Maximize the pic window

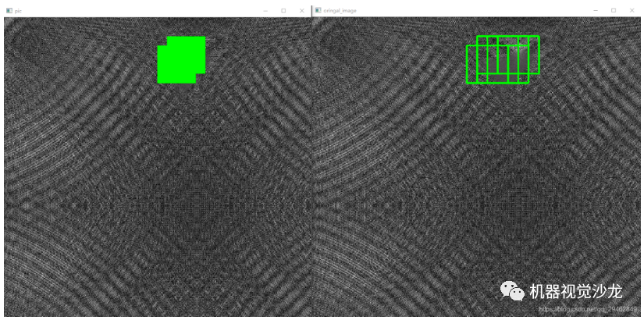pyautogui.click(x=283, y=11)
